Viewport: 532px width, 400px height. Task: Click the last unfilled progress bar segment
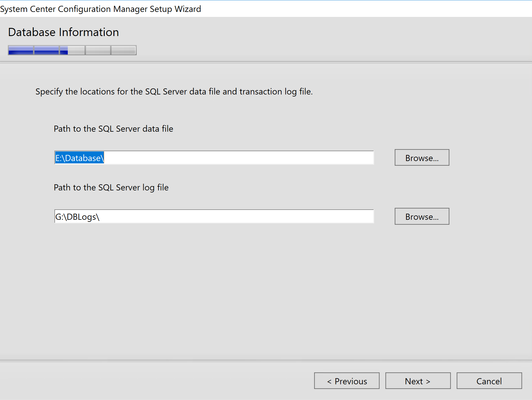point(123,50)
